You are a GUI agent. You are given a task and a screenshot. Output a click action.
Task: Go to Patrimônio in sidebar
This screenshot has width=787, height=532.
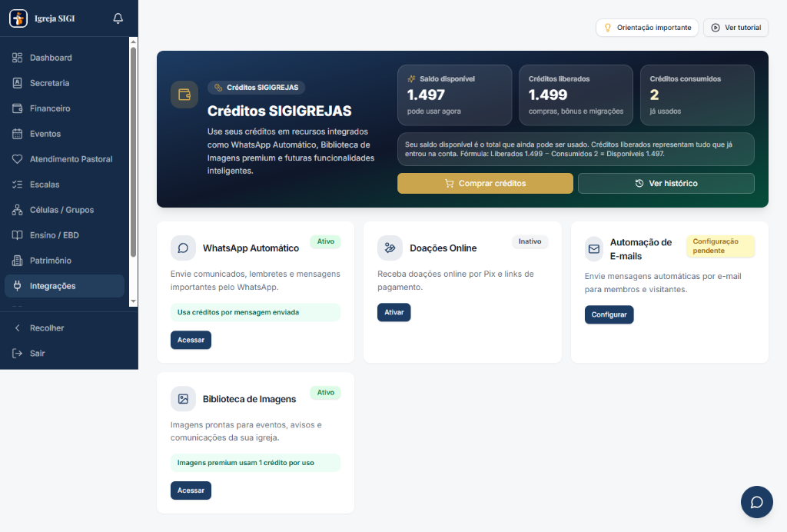point(65,261)
